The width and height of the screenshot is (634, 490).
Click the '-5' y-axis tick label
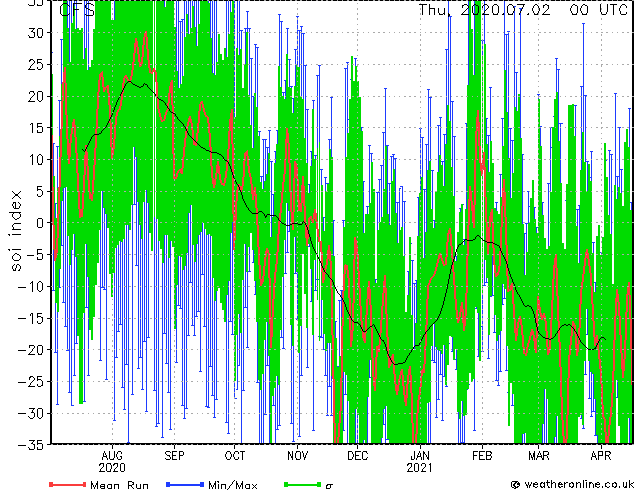coord(37,255)
